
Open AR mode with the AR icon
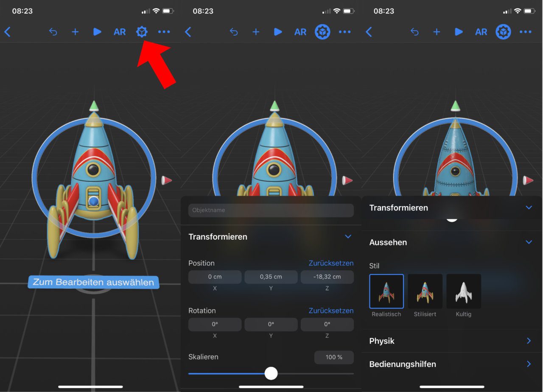point(120,32)
